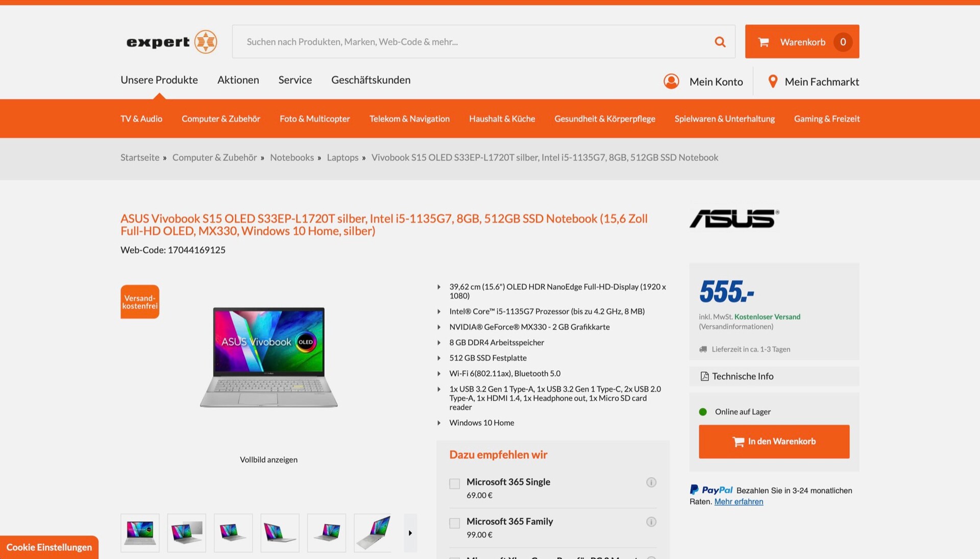Click the Mein Fachmarkt location pin
Screen dimensions: 980x559
click(773, 81)
